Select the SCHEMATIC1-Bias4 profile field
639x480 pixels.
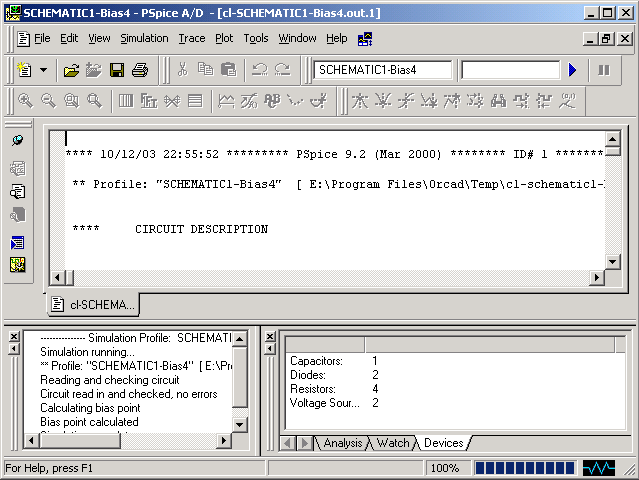click(x=383, y=70)
